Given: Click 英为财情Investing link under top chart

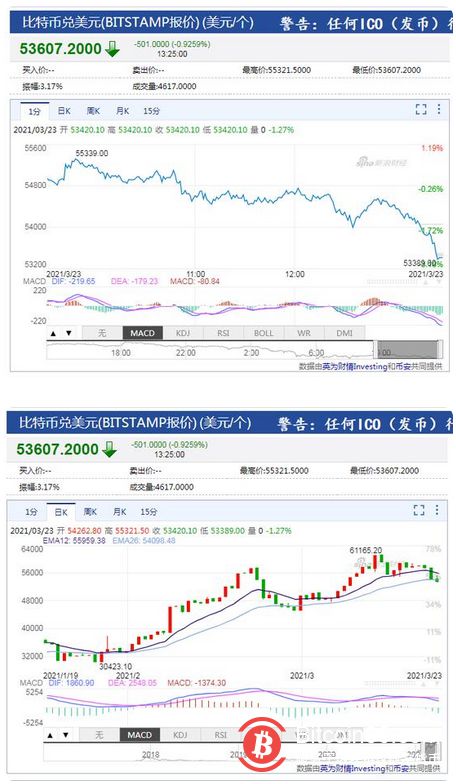Looking at the screenshot, I should pos(354,366).
